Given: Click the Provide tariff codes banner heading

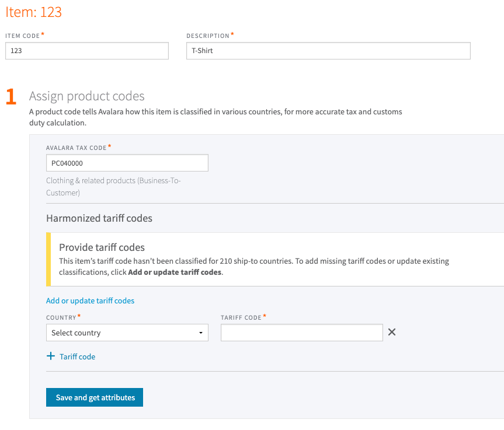Looking at the screenshot, I should click(102, 247).
